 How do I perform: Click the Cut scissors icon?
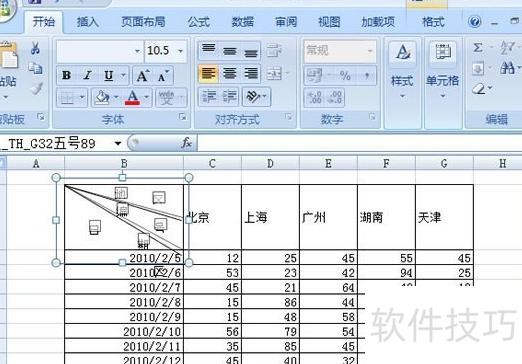pos(35,48)
